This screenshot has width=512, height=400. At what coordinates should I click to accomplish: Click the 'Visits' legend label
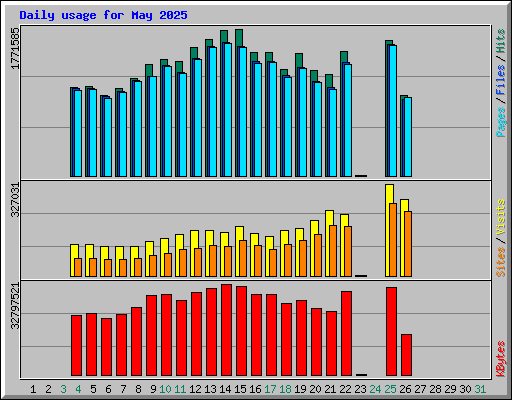(501, 217)
